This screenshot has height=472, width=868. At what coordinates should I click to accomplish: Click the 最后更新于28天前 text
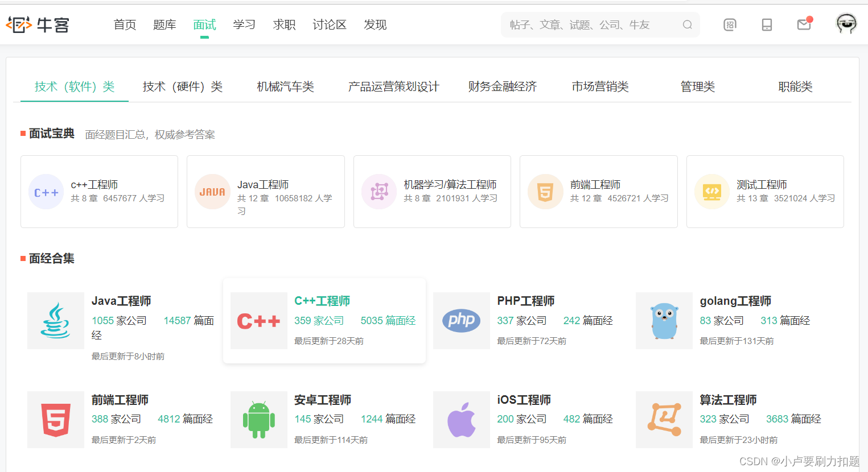(329, 341)
